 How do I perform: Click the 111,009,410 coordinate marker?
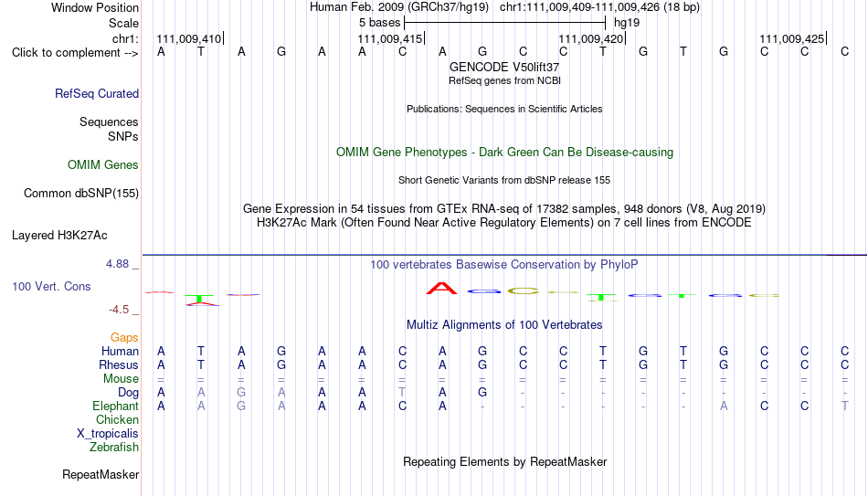(189, 38)
